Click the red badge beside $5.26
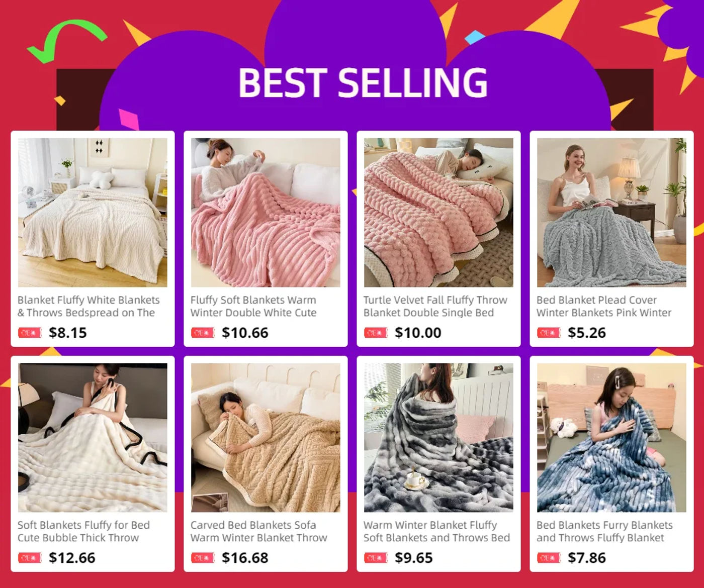This screenshot has height=588, width=704. 549,333
